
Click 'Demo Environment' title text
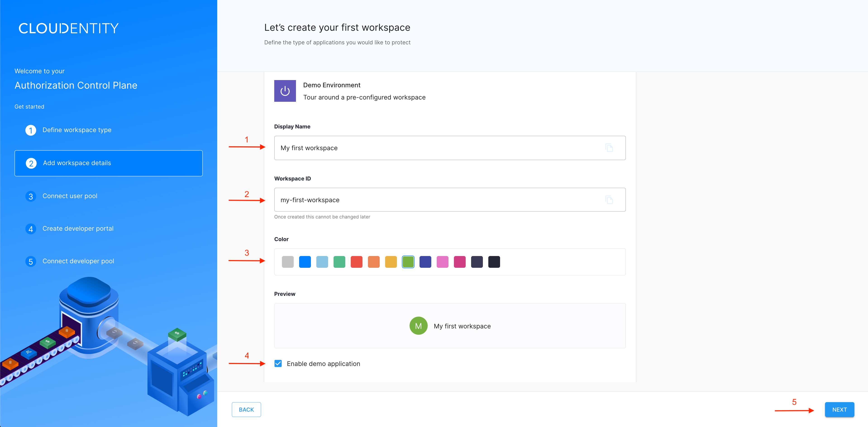pyautogui.click(x=331, y=85)
